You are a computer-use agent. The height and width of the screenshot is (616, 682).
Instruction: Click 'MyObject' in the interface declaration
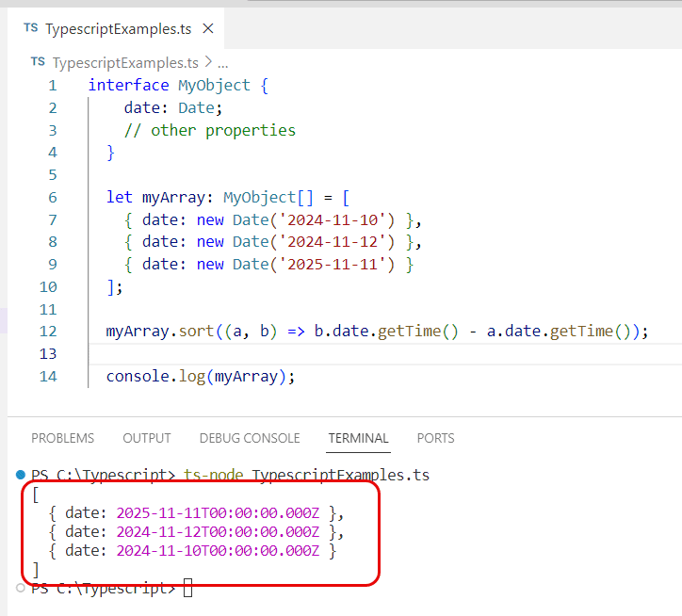coord(214,86)
